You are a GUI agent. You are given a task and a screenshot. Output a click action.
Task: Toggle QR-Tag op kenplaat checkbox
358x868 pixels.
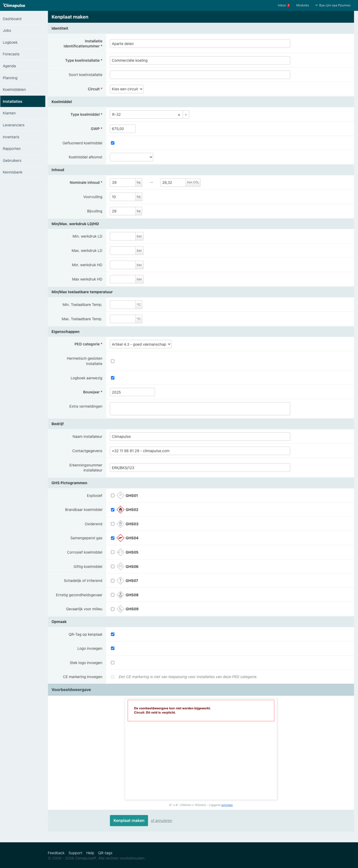pos(113,634)
